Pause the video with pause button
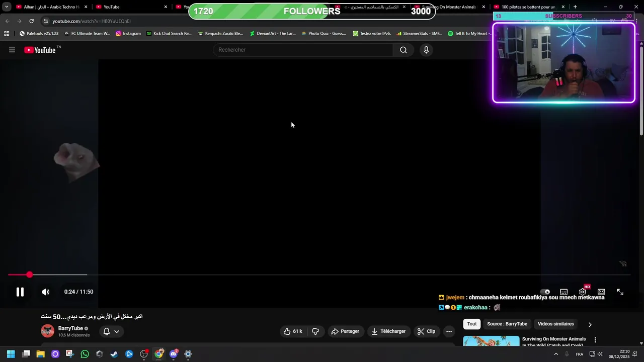This screenshot has width=644, height=362. click(20, 292)
